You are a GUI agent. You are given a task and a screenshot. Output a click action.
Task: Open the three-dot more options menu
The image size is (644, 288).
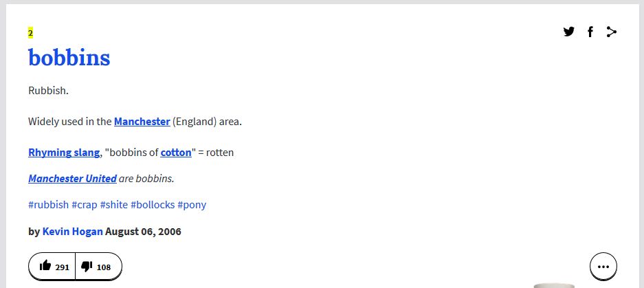click(x=603, y=267)
